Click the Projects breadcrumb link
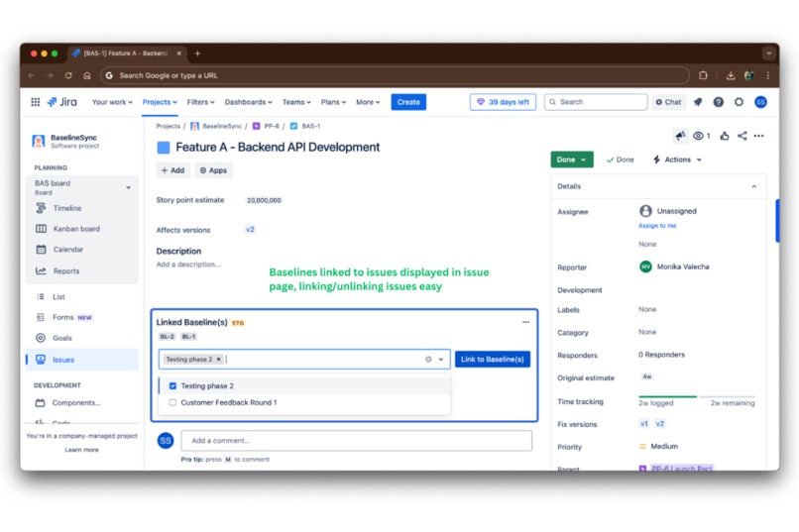This screenshot has width=799, height=532. point(168,126)
